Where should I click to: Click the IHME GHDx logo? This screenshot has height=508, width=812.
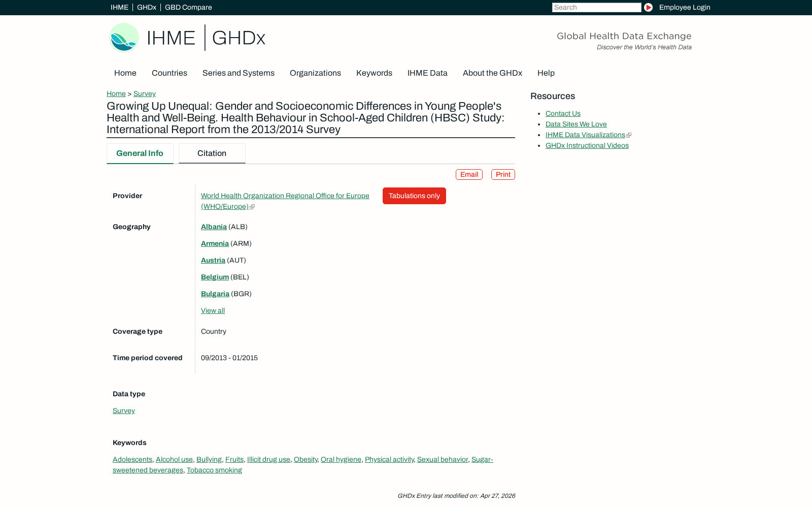[187, 38]
